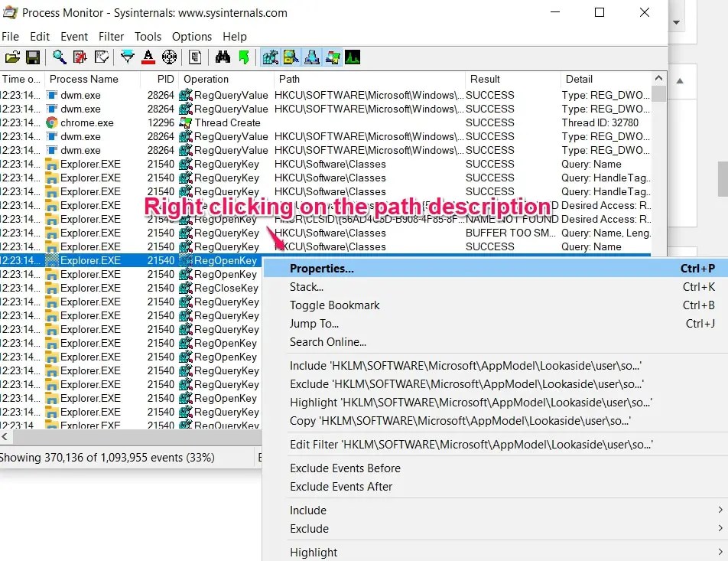Screen dimensions: 728x561
Task: Open the Filter menu
Action: (111, 36)
